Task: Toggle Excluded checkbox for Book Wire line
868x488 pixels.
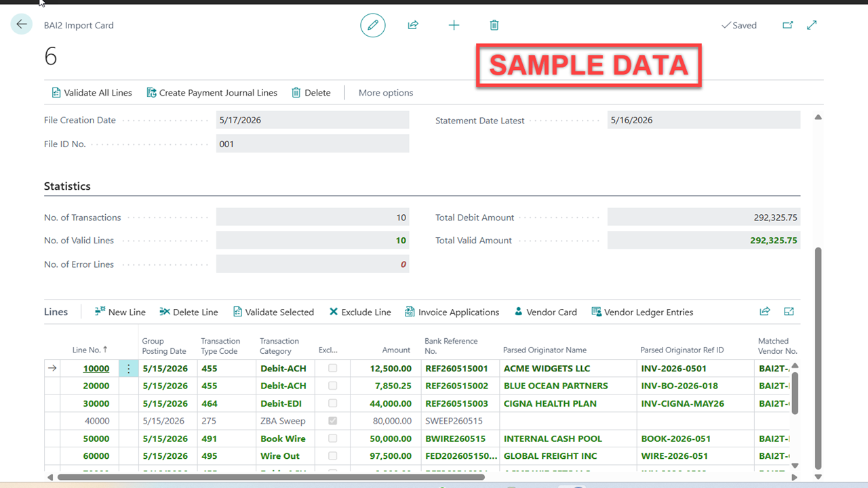Action: (x=332, y=439)
